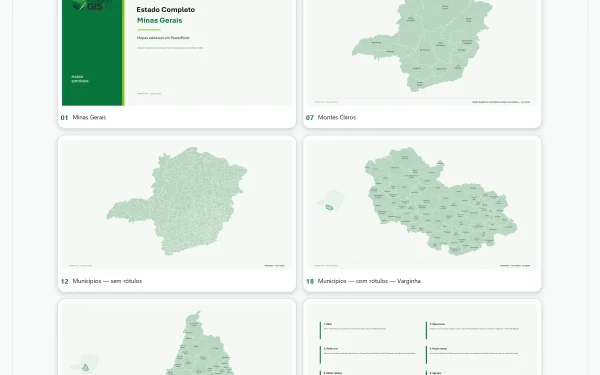Open the Varginha municipalities map thumbnail

point(422,204)
